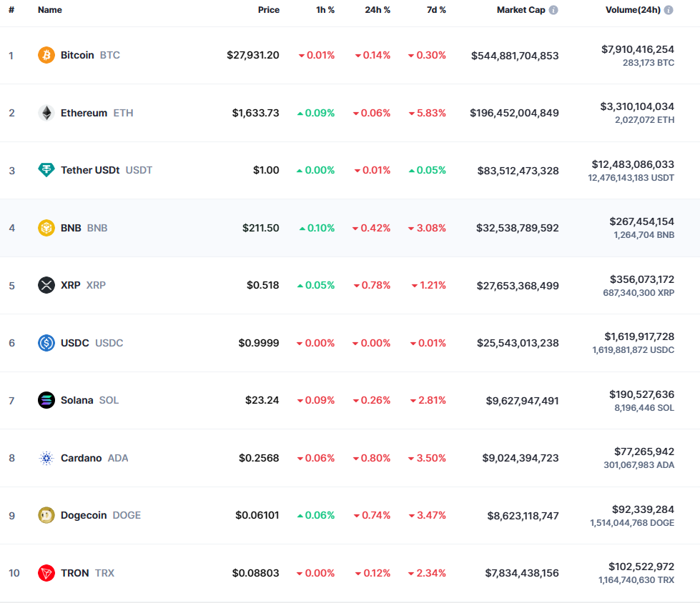Open the Bitcoin name link
The height and width of the screenshot is (603, 700).
pos(77,55)
